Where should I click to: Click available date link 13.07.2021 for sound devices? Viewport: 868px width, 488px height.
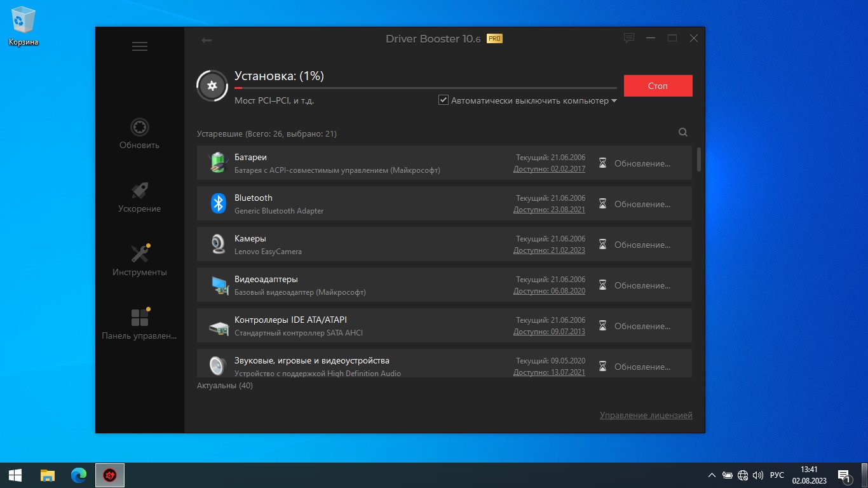point(549,372)
